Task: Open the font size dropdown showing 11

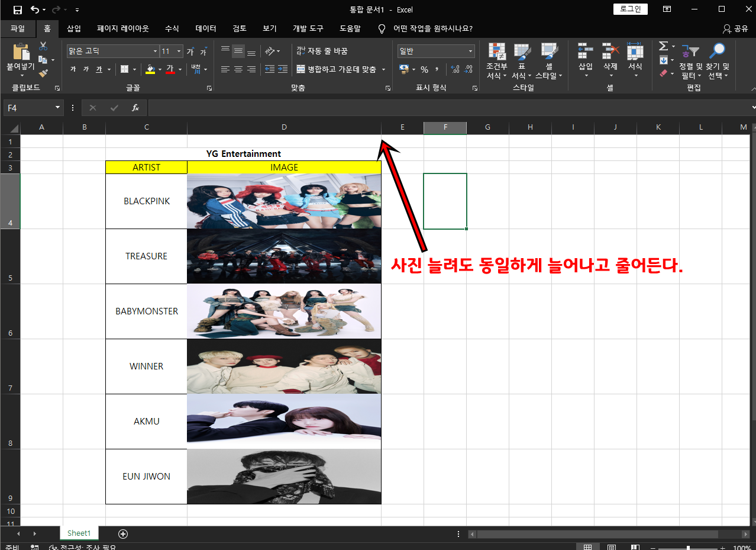Action: click(179, 52)
